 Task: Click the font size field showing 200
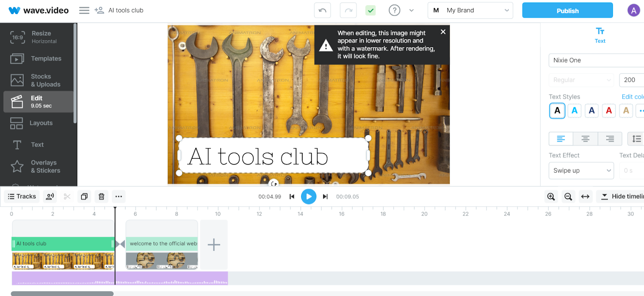632,80
